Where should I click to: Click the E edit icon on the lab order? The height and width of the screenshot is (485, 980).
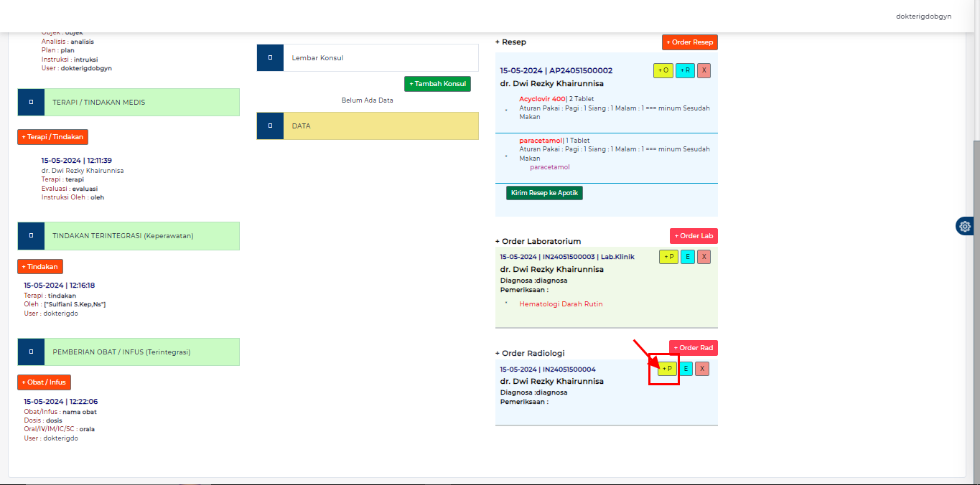click(686, 256)
